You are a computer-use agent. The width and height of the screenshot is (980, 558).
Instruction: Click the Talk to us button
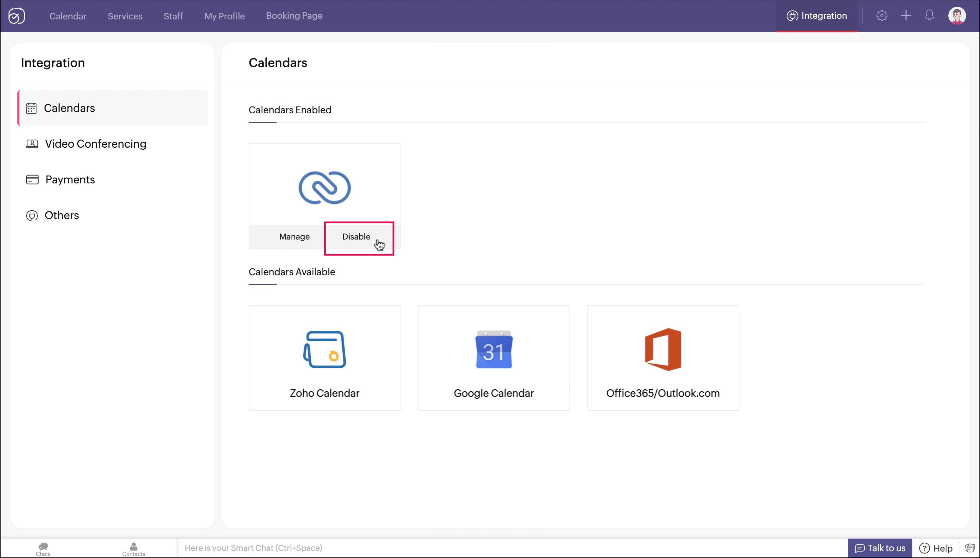click(880, 548)
